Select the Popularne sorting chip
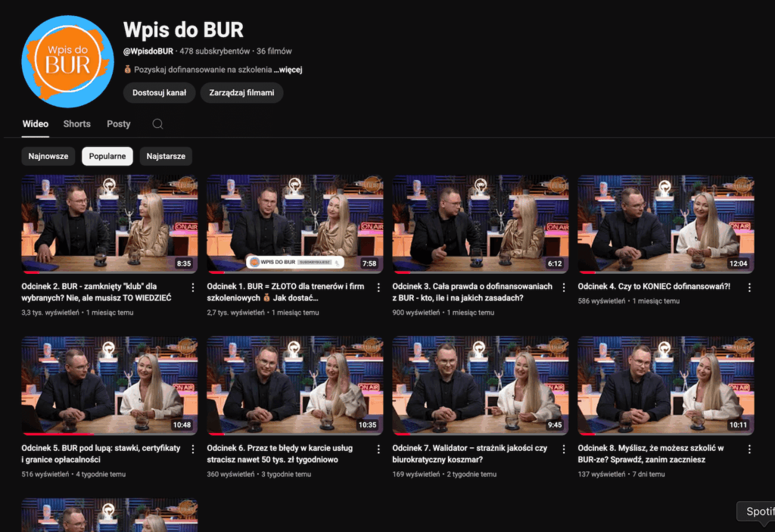This screenshot has width=775, height=532. click(107, 156)
